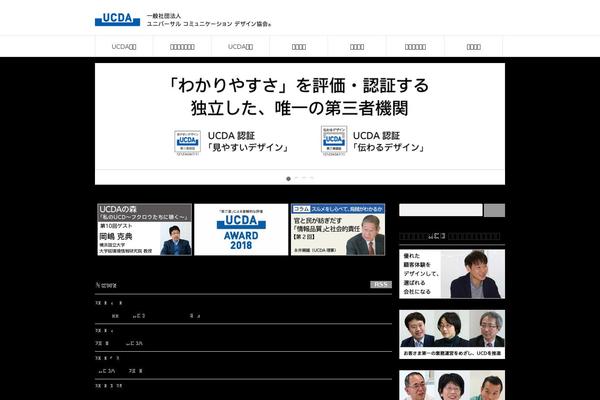Open sidebar banner お客さま第一の業務運営をめざし
Image resolution: width=600 pixels, height=400 pixels.
tap(452, 335)
